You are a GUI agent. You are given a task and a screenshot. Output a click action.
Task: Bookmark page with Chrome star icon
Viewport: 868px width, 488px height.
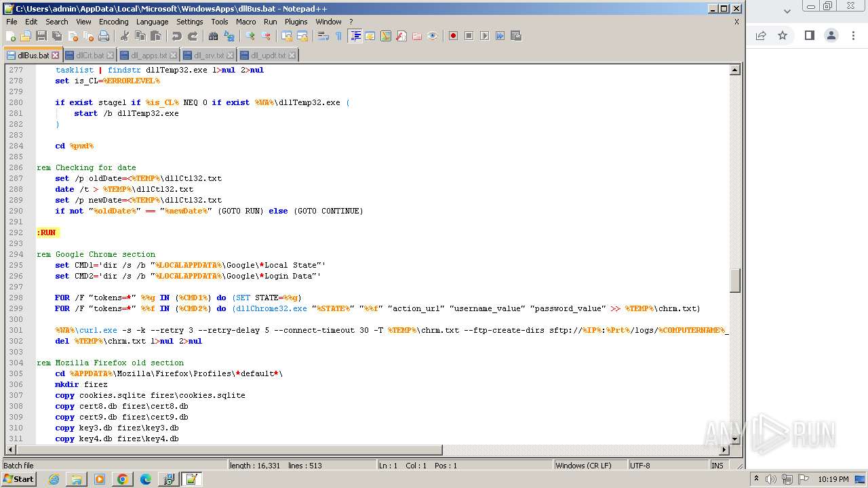[783, 36]
